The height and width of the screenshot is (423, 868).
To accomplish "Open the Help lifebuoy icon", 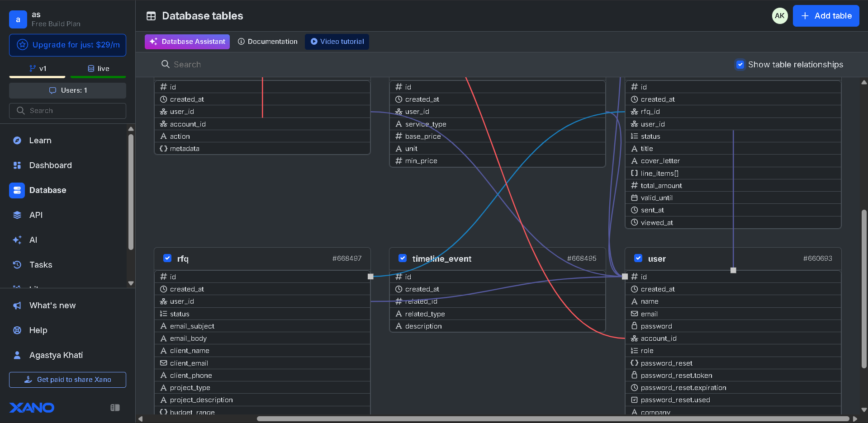I will click(17, 330).
